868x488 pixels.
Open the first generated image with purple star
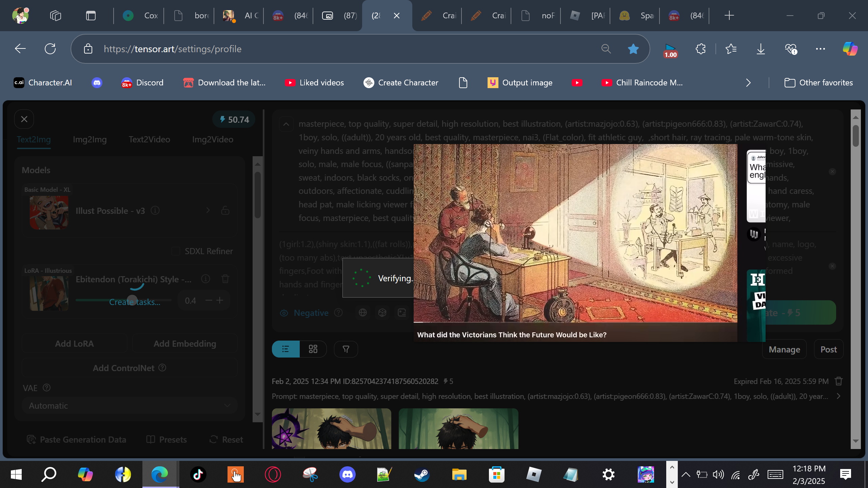tap(332, 429)
